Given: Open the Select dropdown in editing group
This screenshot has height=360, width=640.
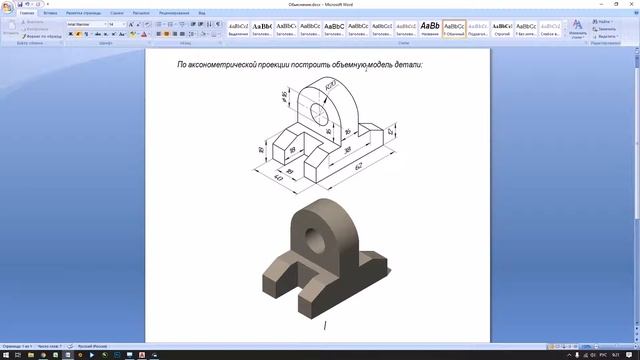Looking at the screenshot, I should click(606, 36).
